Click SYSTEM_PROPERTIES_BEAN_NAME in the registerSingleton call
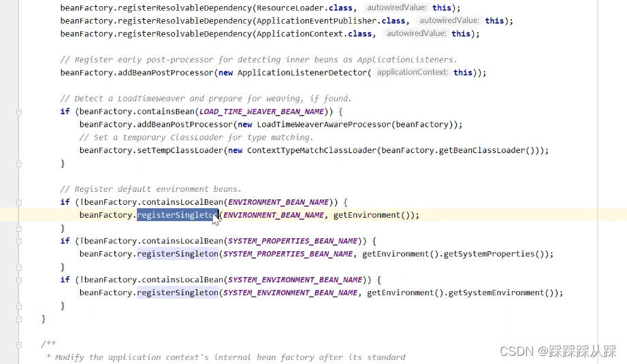Image resolution: width=627 pixels, height=364 pixels. [288, 254]
